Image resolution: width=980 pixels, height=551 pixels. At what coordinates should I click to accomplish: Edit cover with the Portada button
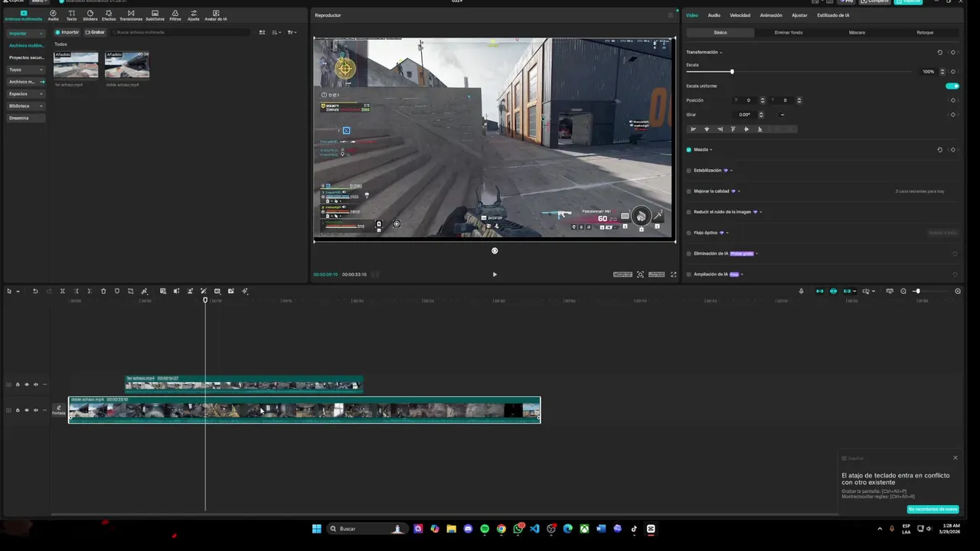click(59, 410)
